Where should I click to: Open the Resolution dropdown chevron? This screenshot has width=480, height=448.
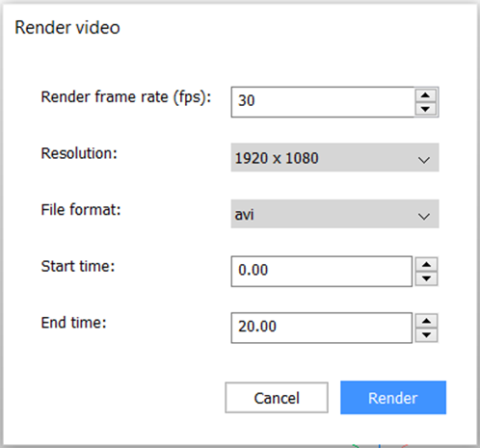point(424,160)
